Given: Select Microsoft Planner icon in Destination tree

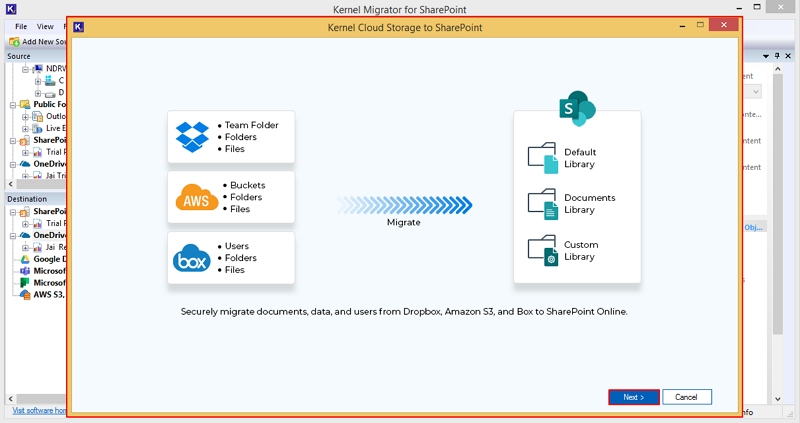Looking at the screenshot, I should (x=25, y=283).
